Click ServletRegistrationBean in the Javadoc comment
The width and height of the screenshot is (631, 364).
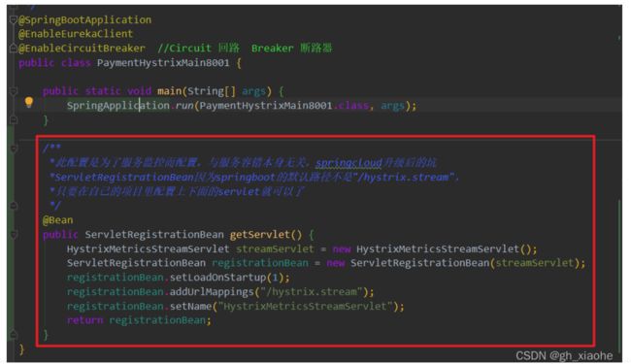click(124, 178)
